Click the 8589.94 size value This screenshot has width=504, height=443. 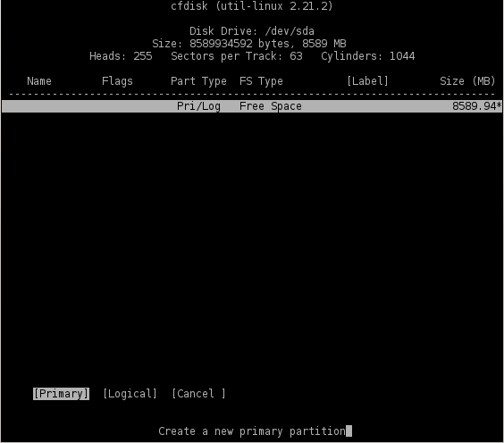pos(475,106)
